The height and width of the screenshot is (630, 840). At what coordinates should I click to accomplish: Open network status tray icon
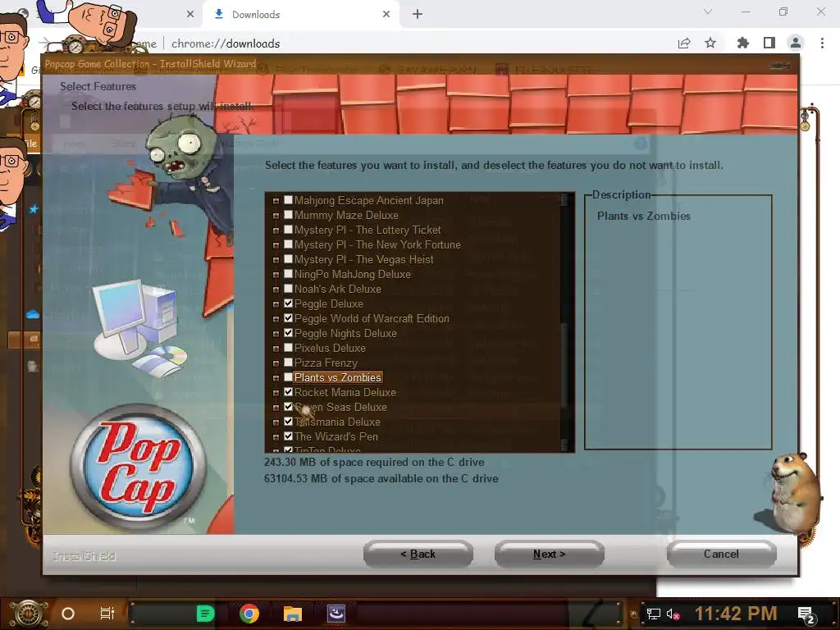click(x=654, y=614)
